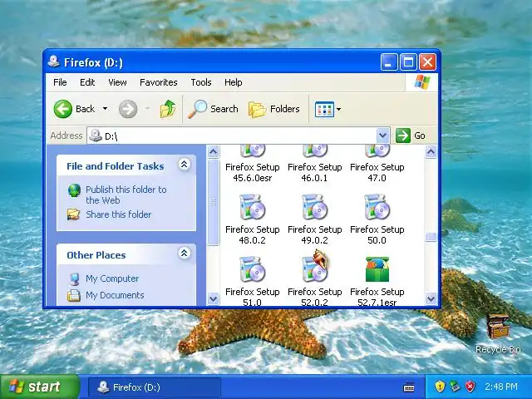Image resolution: width=532 pixels, height=399 pixels.
Task: Click the yellow security shield tray icon
Action: [440, 387]
